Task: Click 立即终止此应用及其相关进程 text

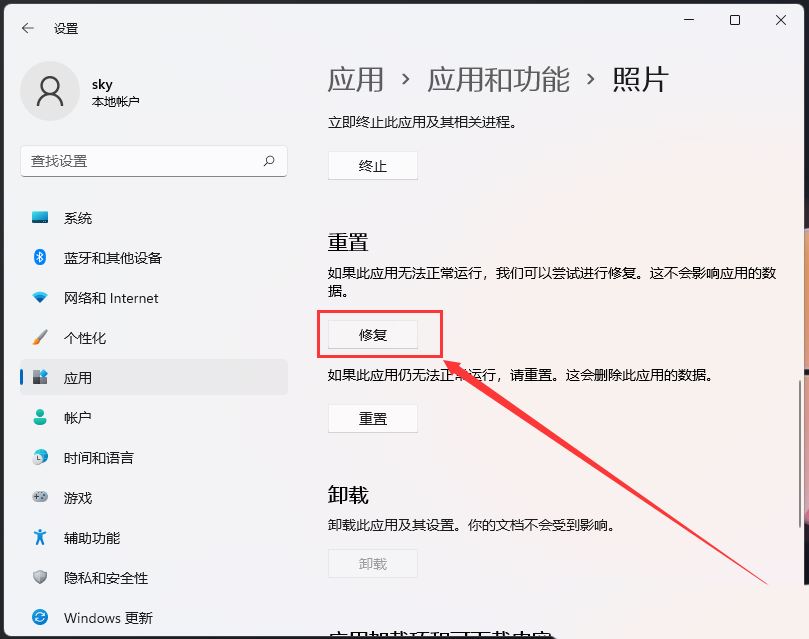Action: point(423,122)
